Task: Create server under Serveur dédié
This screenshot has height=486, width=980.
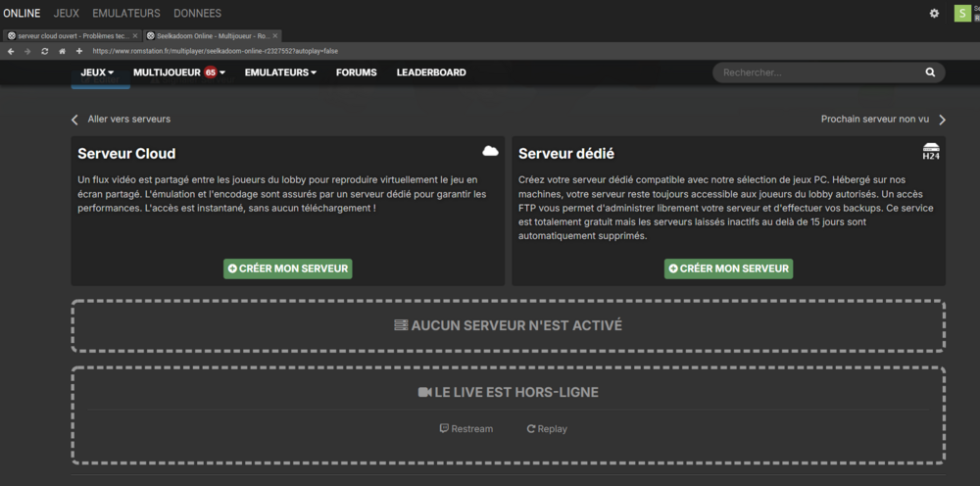Action: pos(728,268)
